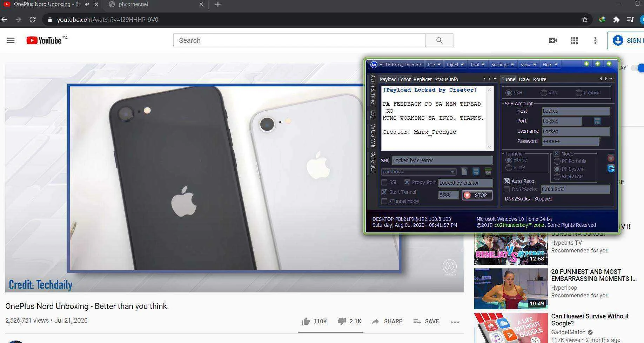The width and height of the screenshot is (644, 343).
Task: Expand the parkboys config dropdown
Action: (453, 172)
